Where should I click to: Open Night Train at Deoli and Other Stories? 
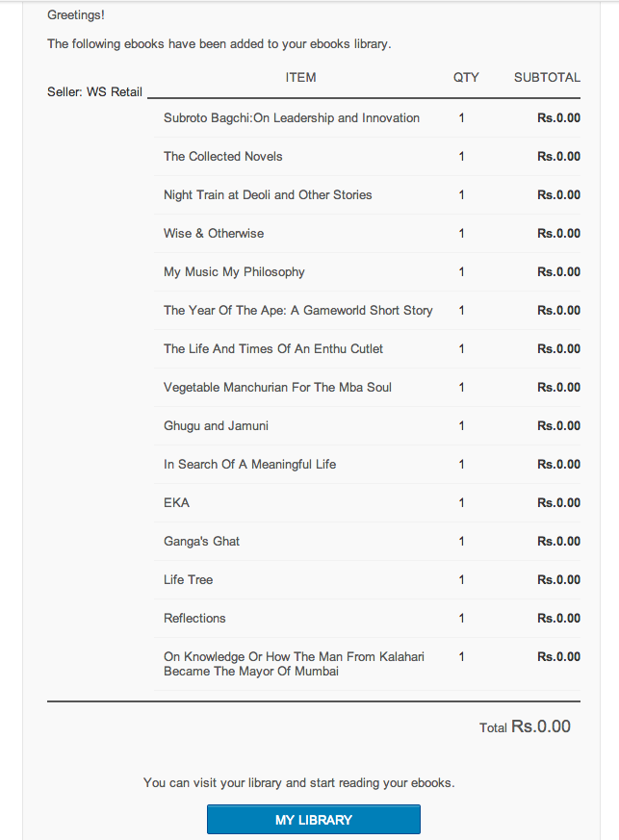(x=268, y=195)
